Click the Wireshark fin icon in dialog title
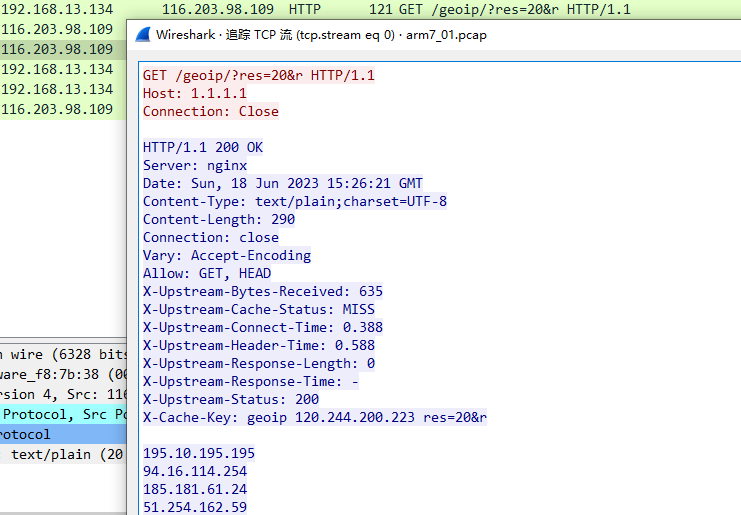741x515 pixels. [x=141, y=35]
